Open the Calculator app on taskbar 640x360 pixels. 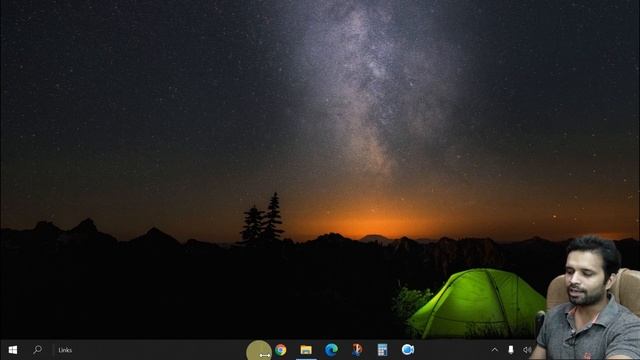pos(382,350)
